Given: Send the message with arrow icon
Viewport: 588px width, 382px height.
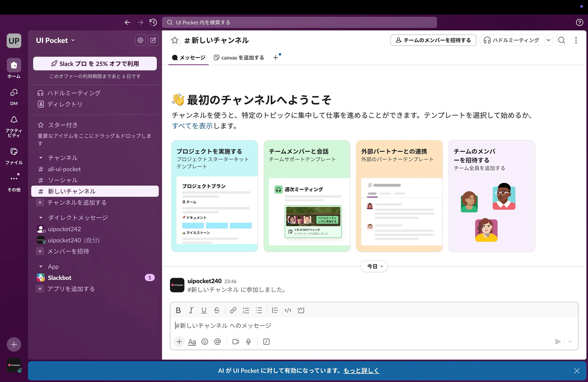Looking at the screenshot, I should 558,342.
